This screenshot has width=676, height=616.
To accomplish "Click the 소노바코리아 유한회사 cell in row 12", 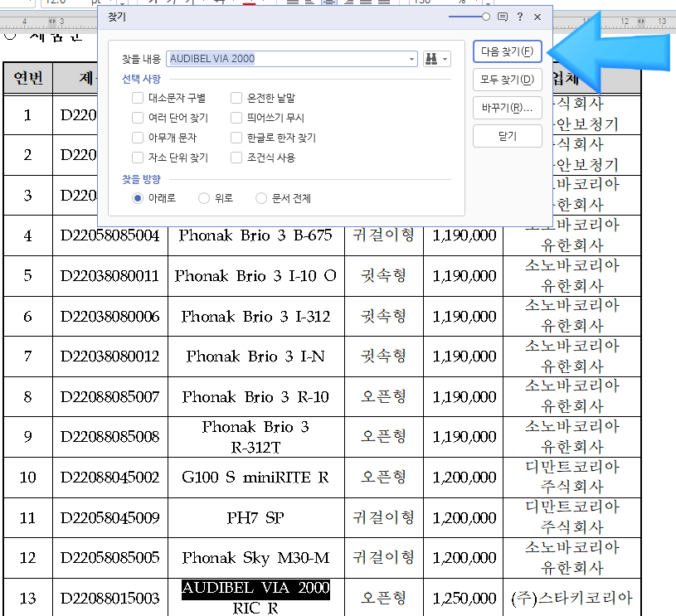I will [571, 558].
